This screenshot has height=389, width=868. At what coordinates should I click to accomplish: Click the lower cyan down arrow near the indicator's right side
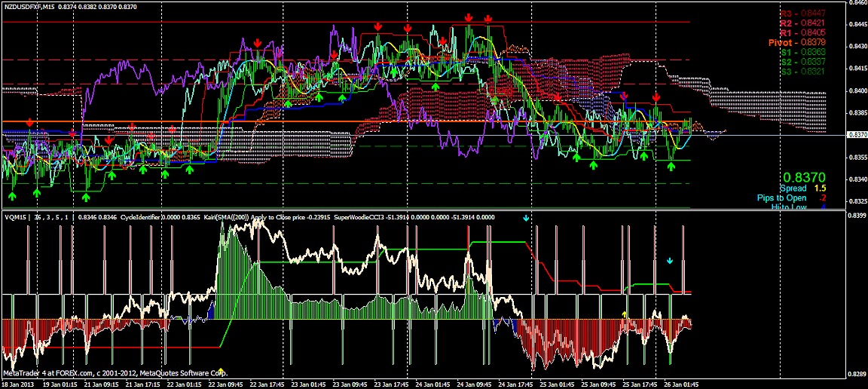(669, 261)
